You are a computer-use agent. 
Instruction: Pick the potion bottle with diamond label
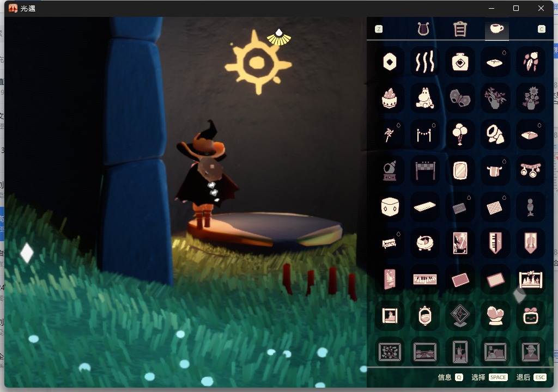[460, 62]
